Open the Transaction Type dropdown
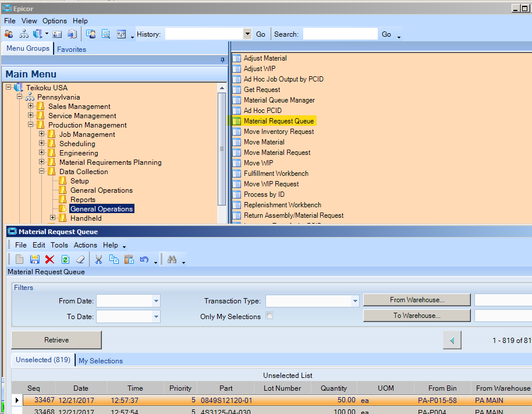Image resolution: width=532 pixels, height=414 pixels. [355, 301]
